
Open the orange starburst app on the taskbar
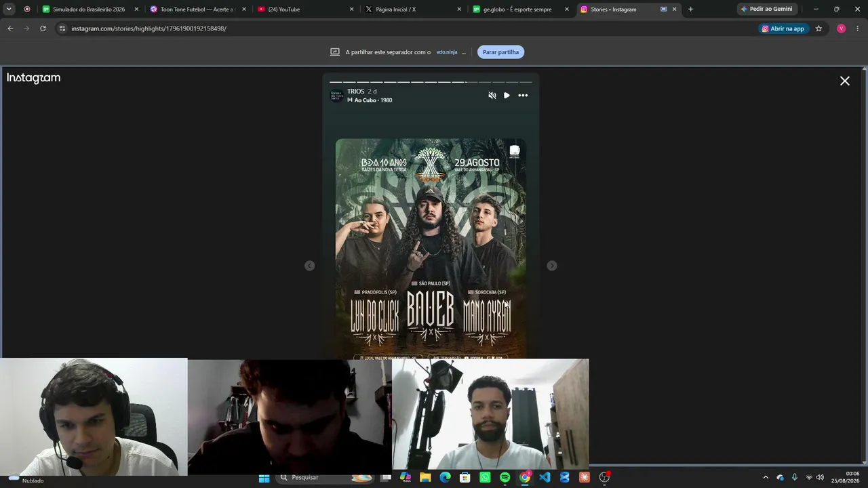point(585,478)
